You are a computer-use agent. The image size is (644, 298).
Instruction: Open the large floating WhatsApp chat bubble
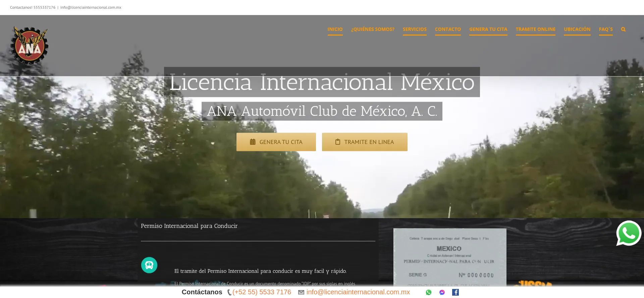(629, 233)
